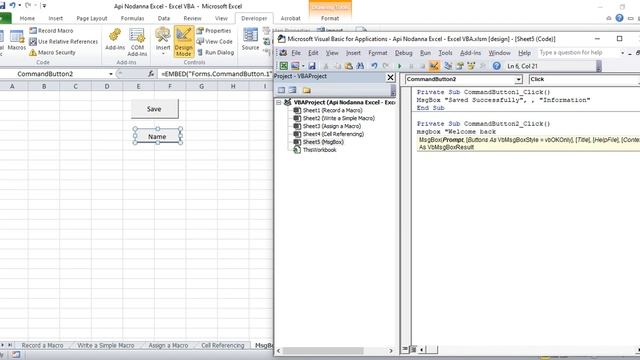This screenshot has width=640, height=360.
Task: Click the Type a question for help box
Action: coord(578,53)
